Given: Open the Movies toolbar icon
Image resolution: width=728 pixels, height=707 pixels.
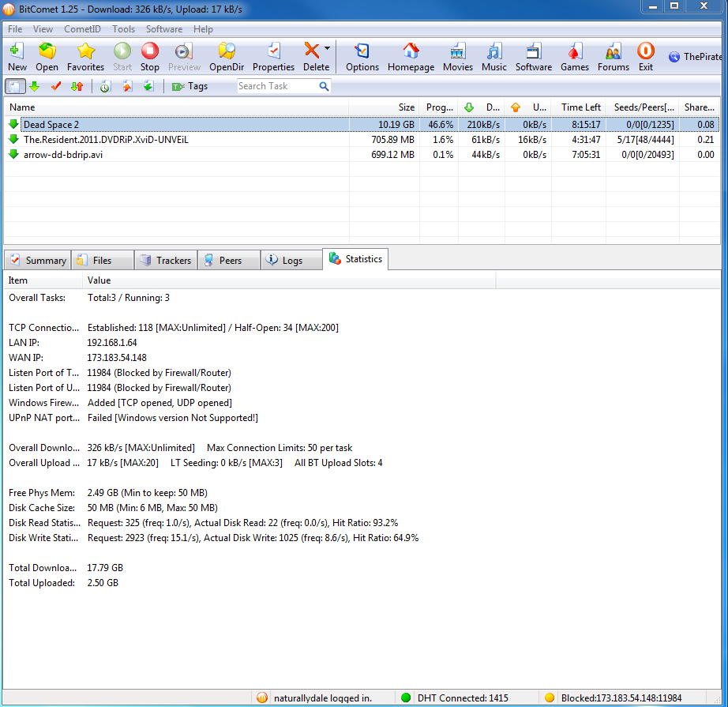Looking at the screenshot, I should tap(458, 51).
